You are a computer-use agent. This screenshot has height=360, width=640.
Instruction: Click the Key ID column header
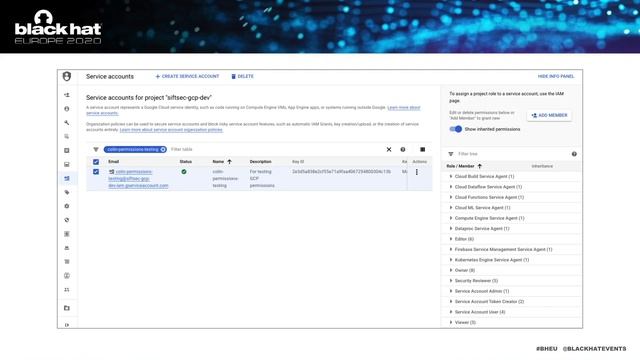(298, 162)
